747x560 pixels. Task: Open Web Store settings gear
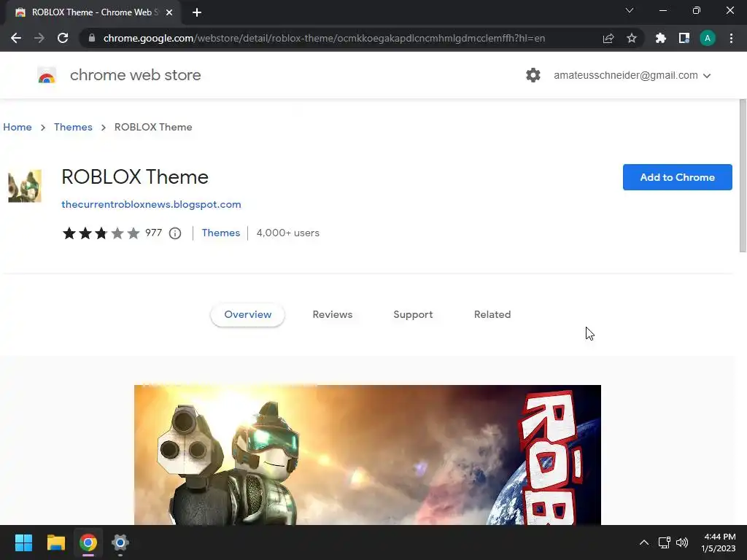(533, 75)
